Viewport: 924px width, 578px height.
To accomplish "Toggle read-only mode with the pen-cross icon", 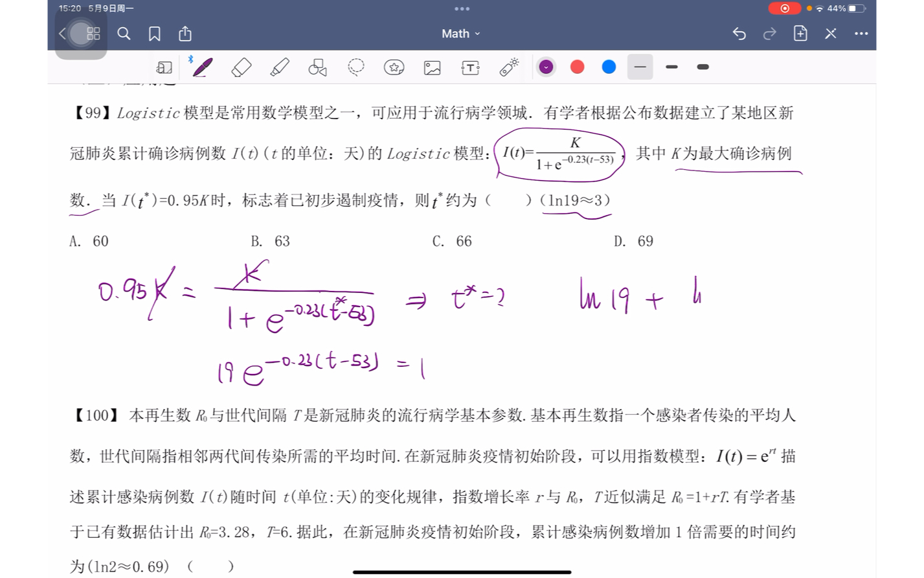I will (x=830, y=34).
